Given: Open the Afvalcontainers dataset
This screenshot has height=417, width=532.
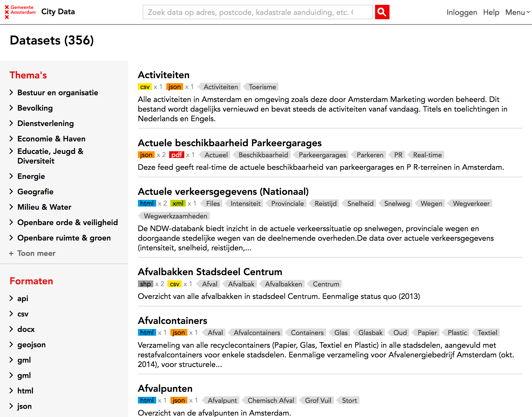Looking at the screenshot, I should coord(173,320).
